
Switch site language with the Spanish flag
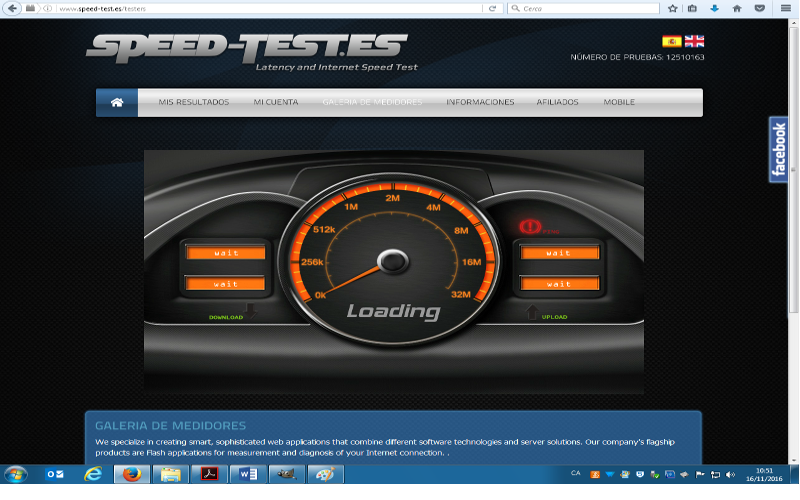(x=671, y=41)
